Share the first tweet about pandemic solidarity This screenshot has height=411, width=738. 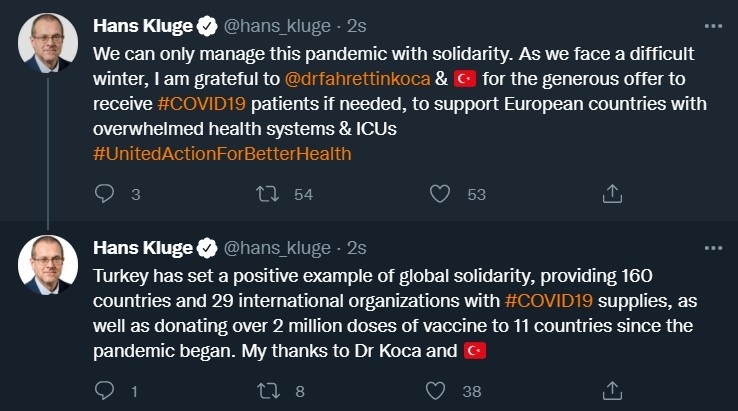(614, 194)
